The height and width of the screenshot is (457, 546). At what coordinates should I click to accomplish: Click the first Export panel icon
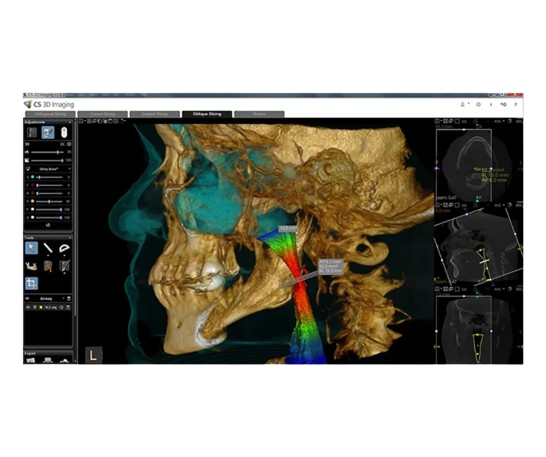coord(31,360)
